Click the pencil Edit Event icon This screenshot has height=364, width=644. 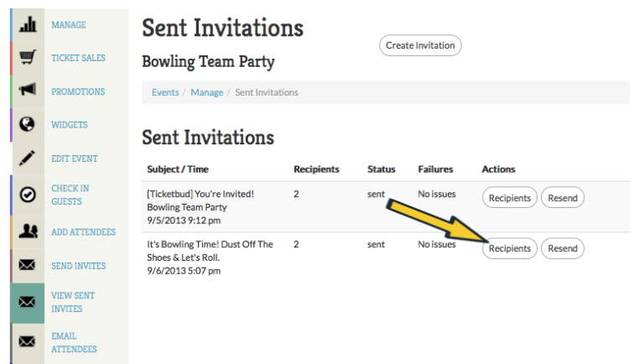pyautogui.click(x=27, y=158)
